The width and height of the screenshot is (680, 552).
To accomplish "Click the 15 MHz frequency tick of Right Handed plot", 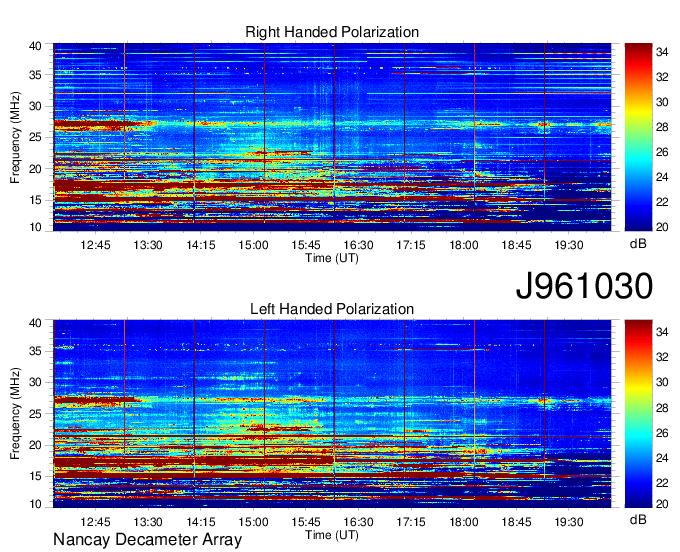I will click(35, 200).
